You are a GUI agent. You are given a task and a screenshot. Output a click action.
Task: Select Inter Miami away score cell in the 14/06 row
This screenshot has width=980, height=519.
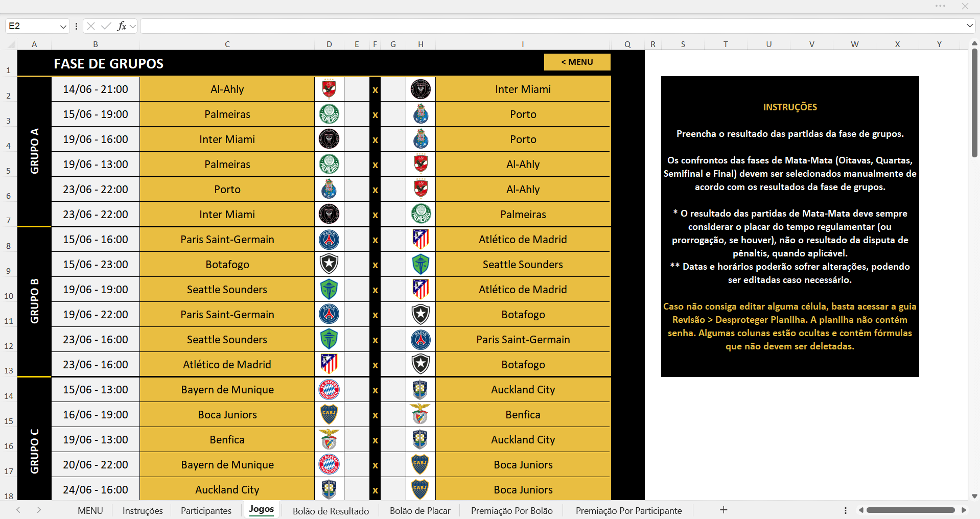[393, 89]
